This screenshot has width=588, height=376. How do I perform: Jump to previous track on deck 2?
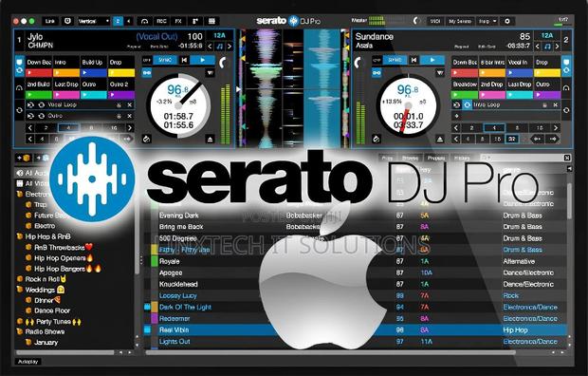(414, 60)
